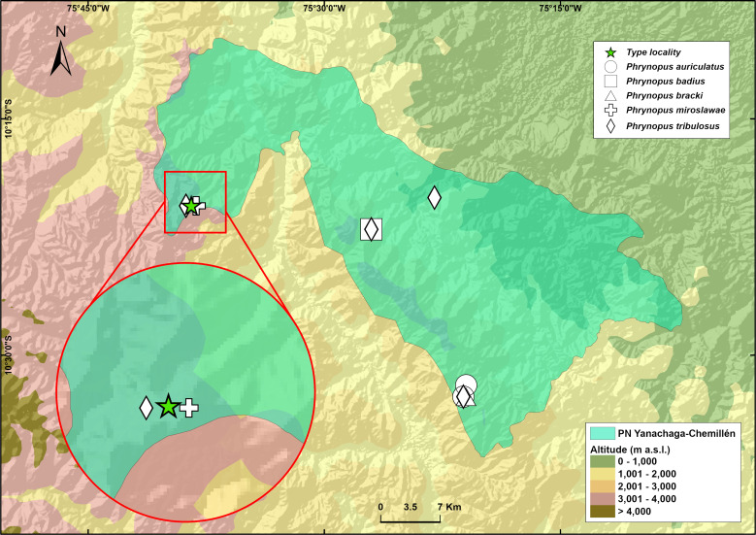This screenshot has width=756, height=535.
Task: Click the Phrynopus bracki legend text
Action: [x=665, y=95]
